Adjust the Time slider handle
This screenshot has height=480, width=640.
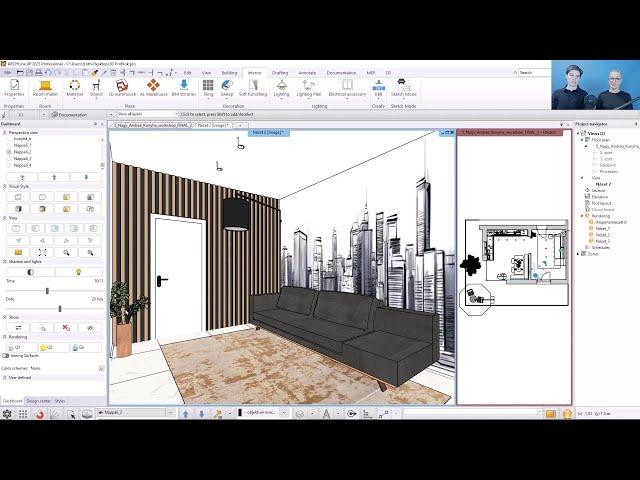[x=47, y=291]
